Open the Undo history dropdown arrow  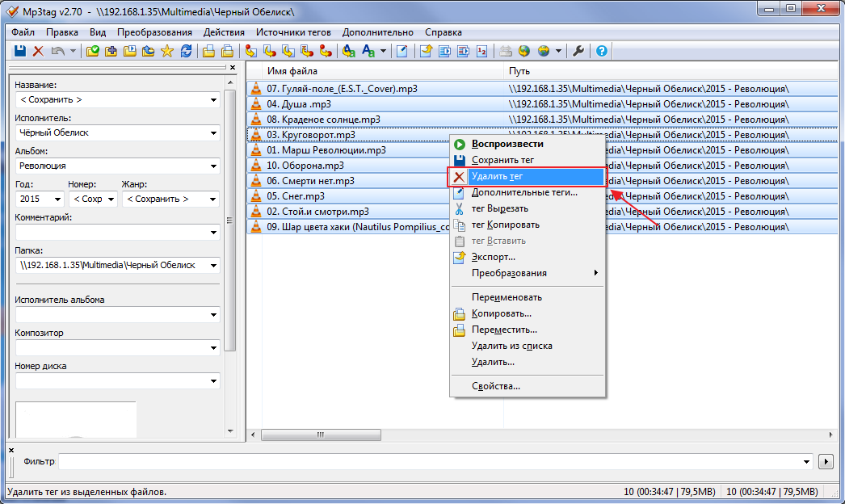tap(72, 51)
